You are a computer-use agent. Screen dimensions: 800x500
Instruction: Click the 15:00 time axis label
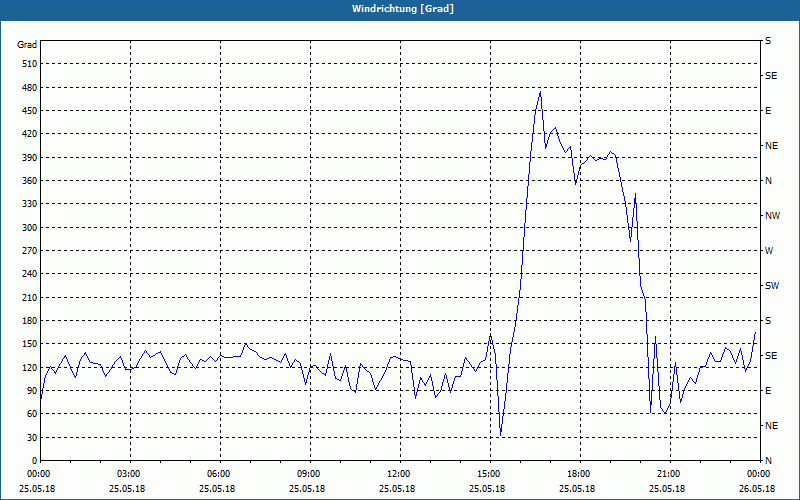(x=490, y=474)
